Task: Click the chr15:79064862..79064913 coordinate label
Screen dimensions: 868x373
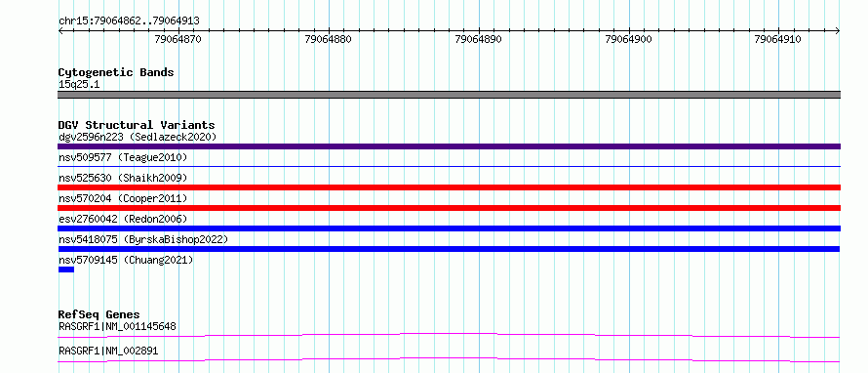Action: click(x=129, y=21)
